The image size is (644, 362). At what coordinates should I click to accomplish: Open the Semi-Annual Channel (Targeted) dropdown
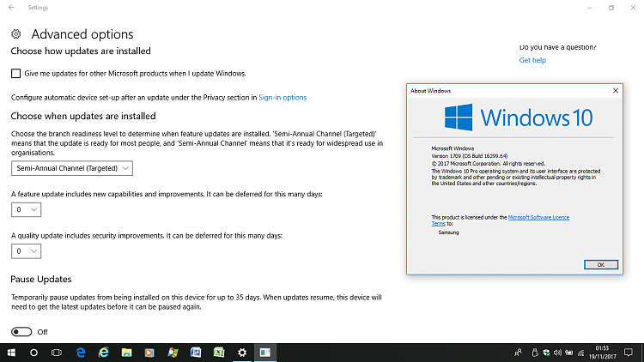72,168
